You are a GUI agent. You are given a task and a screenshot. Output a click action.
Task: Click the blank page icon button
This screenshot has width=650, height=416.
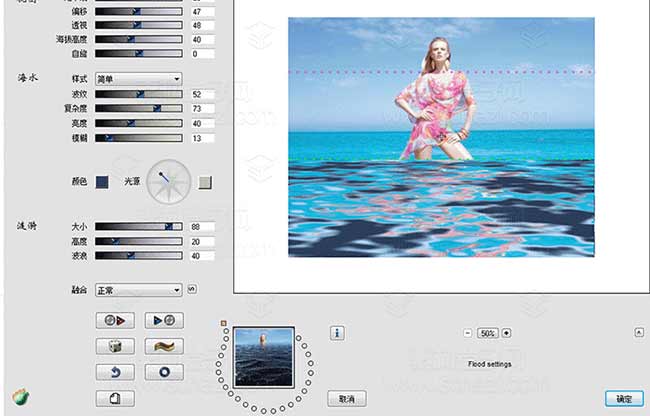pos(114,398)
